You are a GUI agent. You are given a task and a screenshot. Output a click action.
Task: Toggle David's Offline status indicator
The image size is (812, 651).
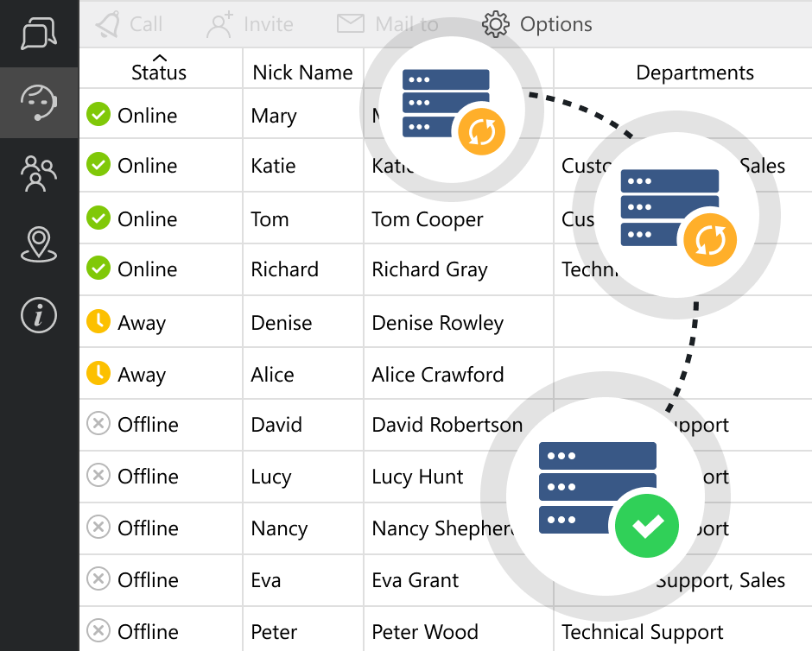point(98,425)
